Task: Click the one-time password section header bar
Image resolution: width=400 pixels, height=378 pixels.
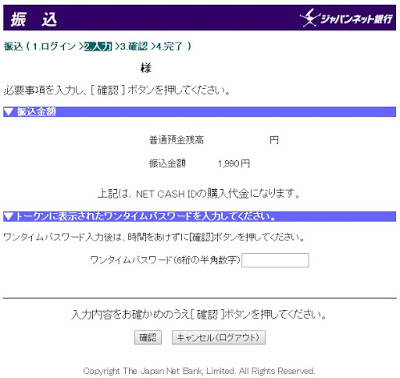Action: [199, 217]
